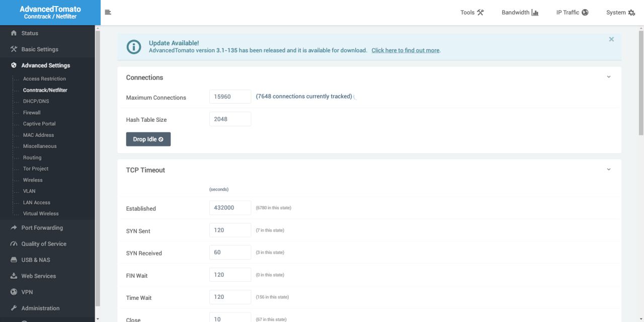Go to Wireless page

(33, 180)
